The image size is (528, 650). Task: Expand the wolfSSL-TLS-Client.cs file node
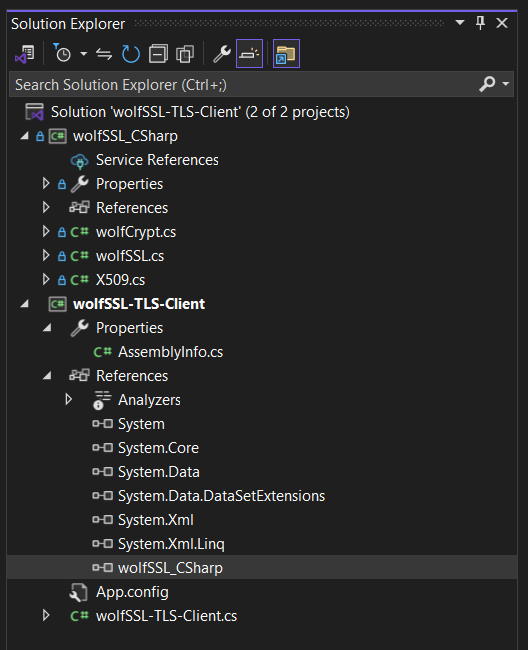(x=46, y=616)
